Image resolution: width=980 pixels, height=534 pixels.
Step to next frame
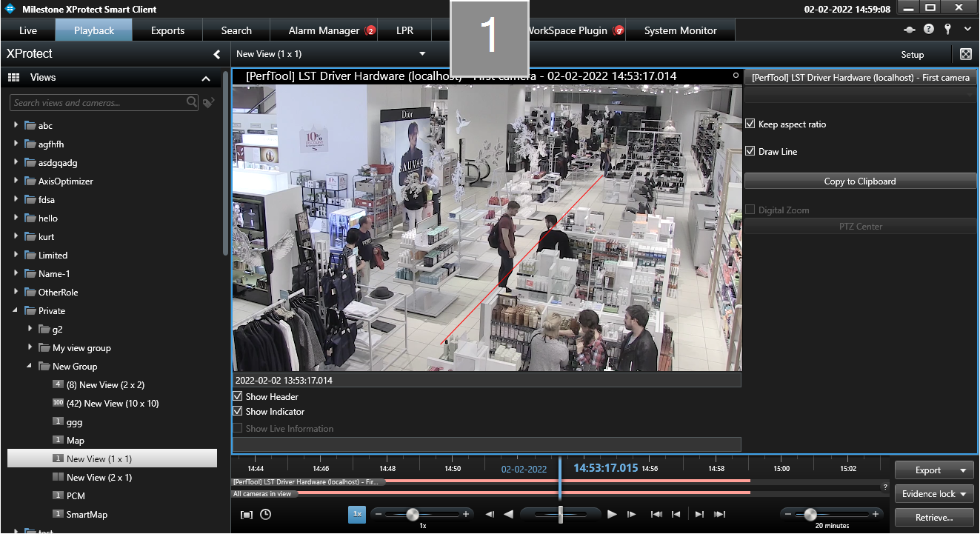631,514
